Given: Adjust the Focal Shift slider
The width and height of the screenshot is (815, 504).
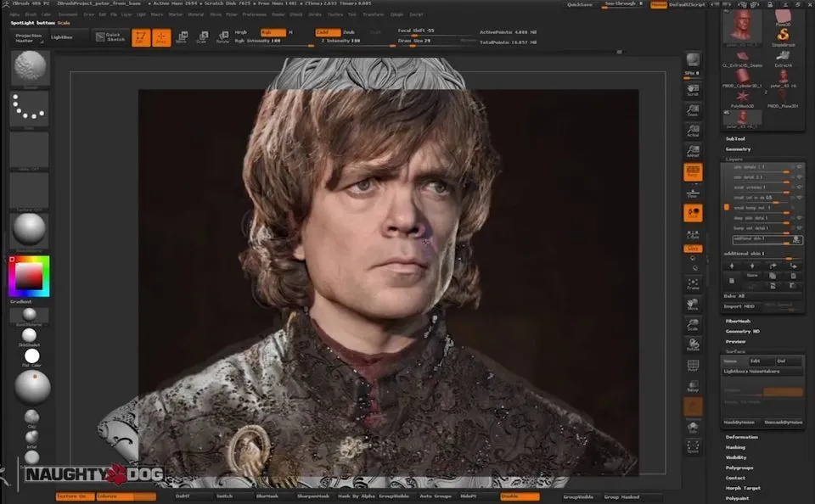Looking at the screenshot, I should [x=436, y=31].
